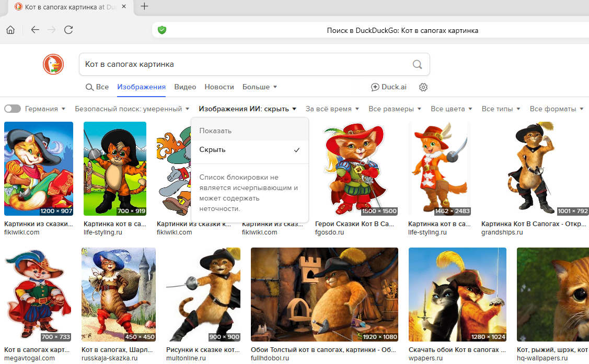589x364 pixels.
Task: Click the green shield privacy icon
Action: click(x=162, y=30)
